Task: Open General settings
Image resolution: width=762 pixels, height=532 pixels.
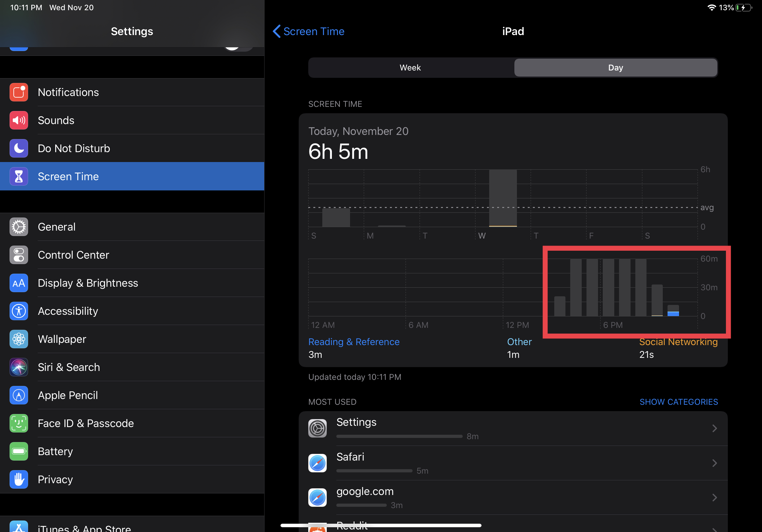Action: tap(132, 227)
